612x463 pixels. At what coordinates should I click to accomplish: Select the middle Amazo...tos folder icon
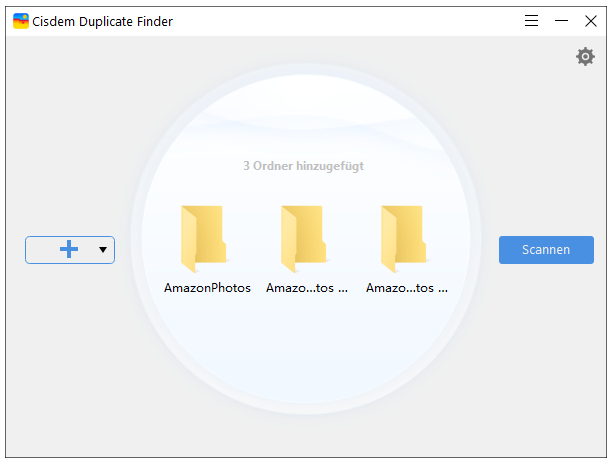303,239
